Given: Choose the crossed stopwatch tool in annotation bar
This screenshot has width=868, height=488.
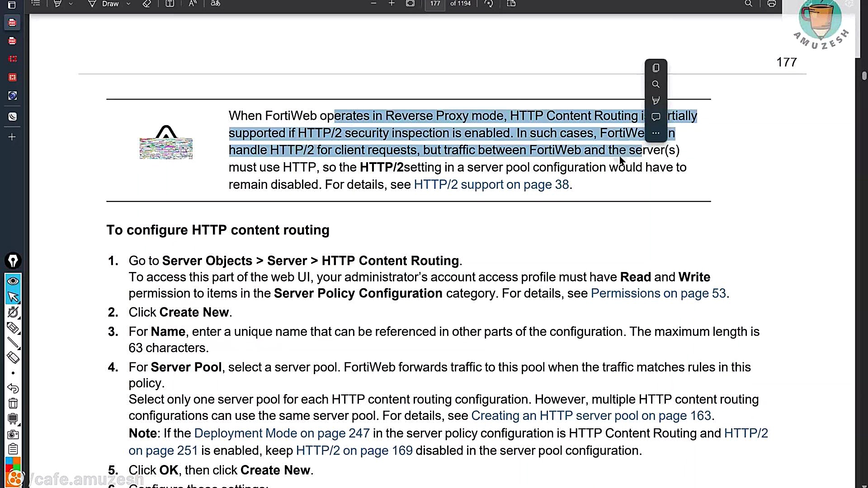Looking at the screenshot, I should [x=13, y=313].
